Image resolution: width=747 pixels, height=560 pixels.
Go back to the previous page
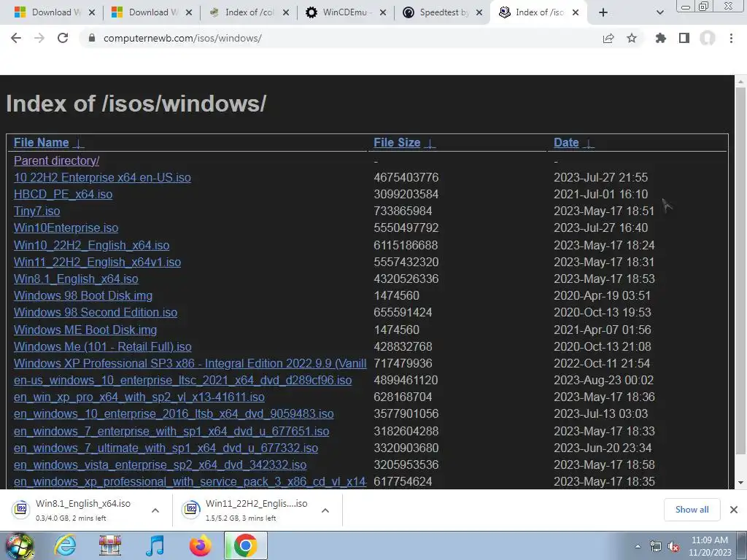coord(16,38)
